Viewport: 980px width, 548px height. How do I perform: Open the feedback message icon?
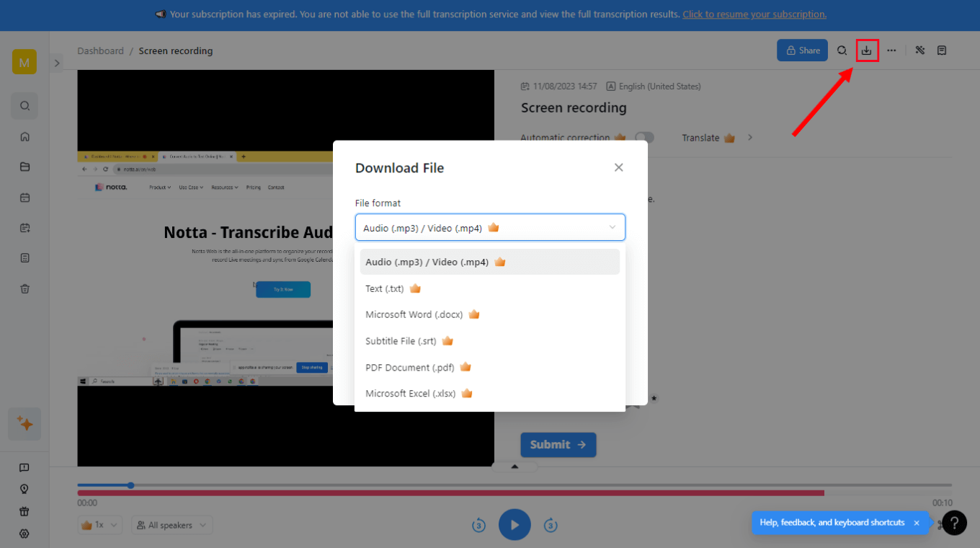[x=24, y=467]
